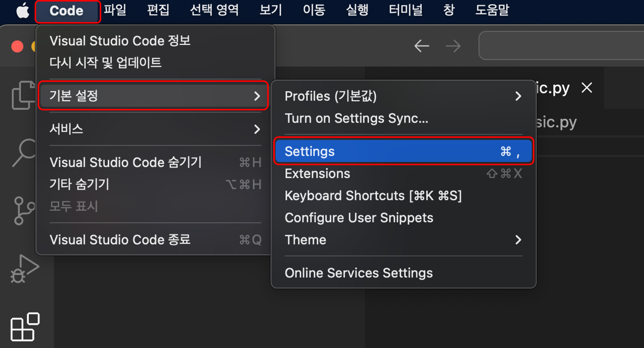Open the Extensions activity bar icon
Viewport: 644px width, 348px height.
click(25, 327)
